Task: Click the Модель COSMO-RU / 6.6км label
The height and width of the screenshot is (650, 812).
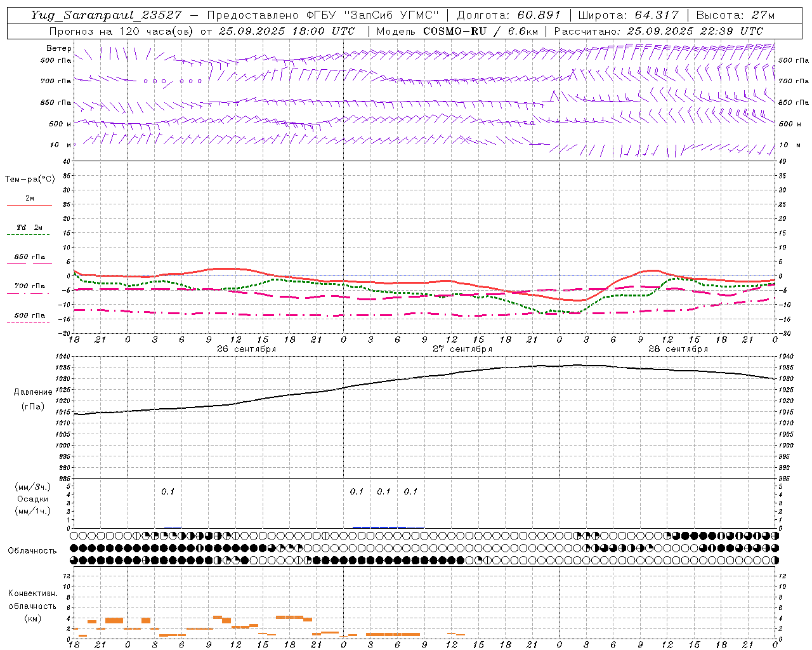Action: tap(457, 31)
